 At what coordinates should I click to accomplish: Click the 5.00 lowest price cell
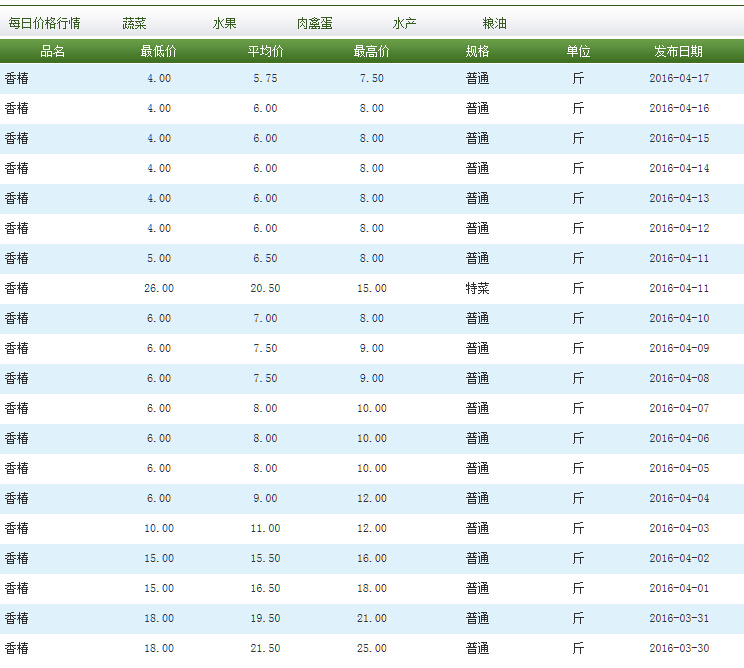pos(159,258)
